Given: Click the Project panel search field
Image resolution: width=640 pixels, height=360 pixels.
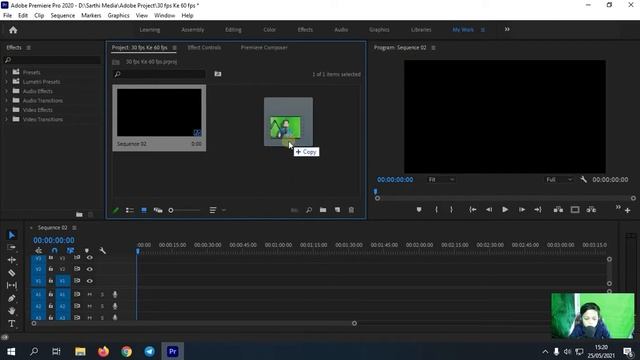Looking at the screenshot, I should click(x=159, y=74).
